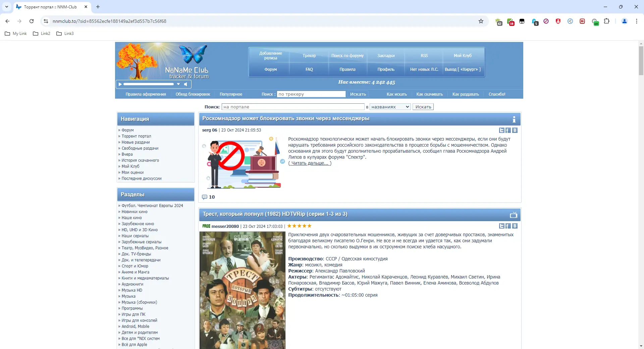Click the TV icon on the Трест release header

[x=513, y=215]
